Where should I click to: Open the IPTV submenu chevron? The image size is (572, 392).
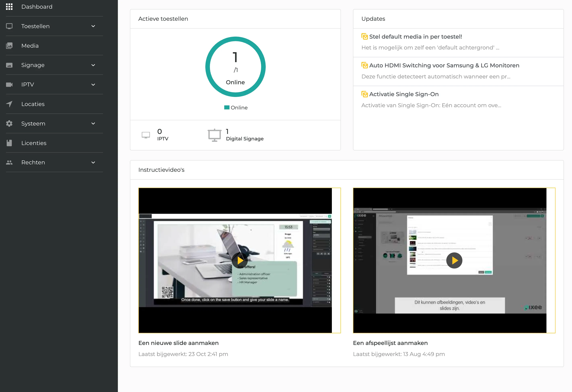(x=93, y=84)
